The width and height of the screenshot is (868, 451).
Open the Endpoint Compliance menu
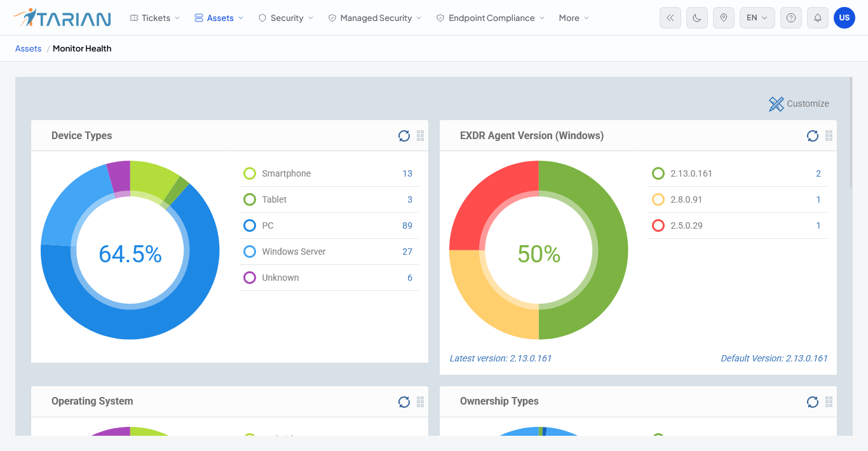point(491,18)
